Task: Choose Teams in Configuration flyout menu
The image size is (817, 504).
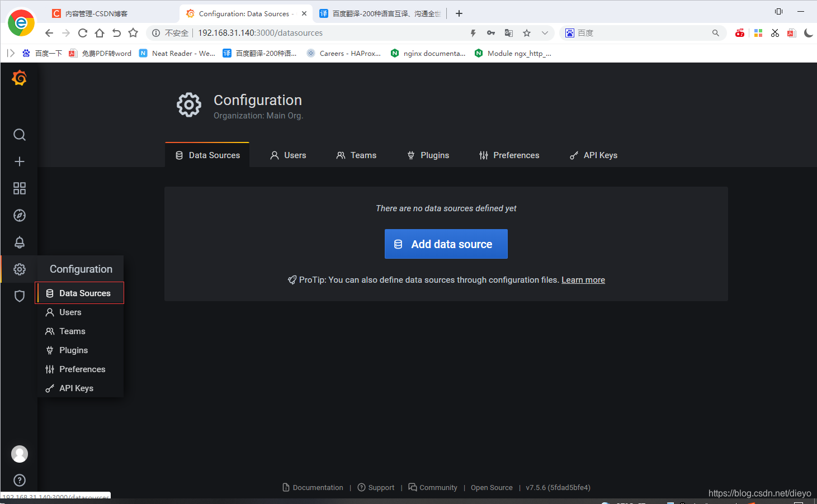Action: point(80,331)
